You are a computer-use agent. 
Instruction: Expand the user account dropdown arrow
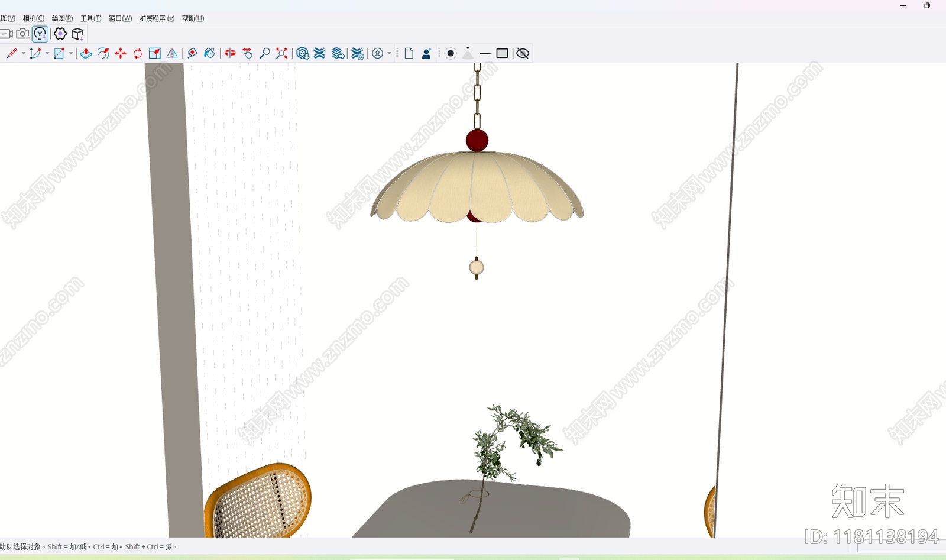tap(390, 53)
